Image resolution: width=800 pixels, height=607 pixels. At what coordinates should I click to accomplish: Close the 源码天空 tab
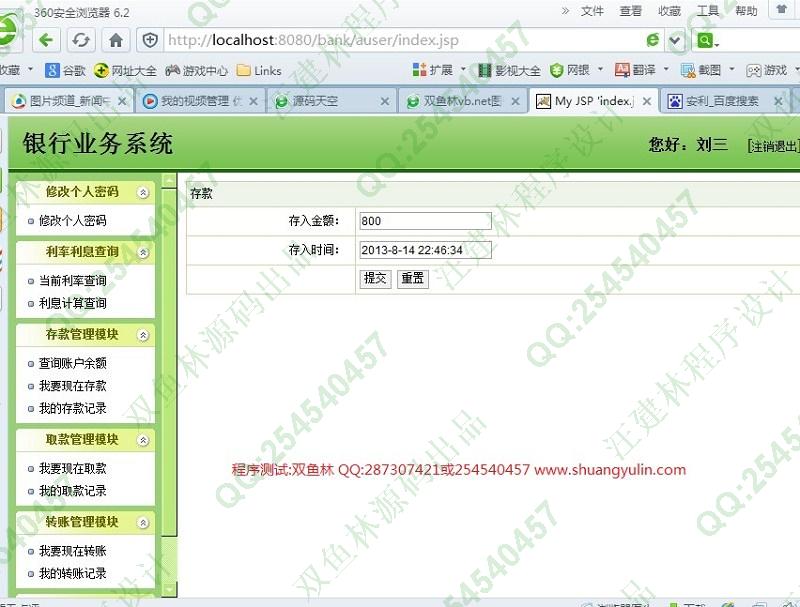[x=385, y=102]
